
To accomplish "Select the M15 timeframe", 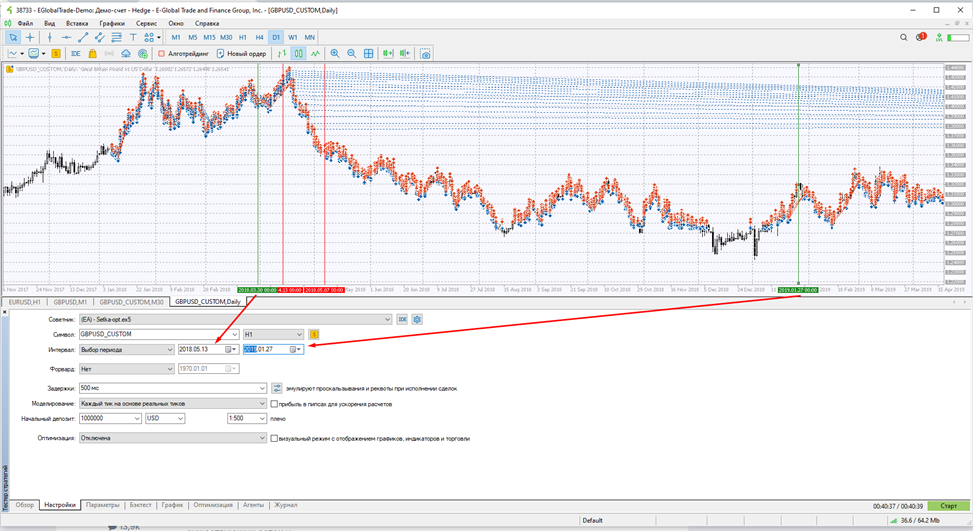I will [209, 37].
